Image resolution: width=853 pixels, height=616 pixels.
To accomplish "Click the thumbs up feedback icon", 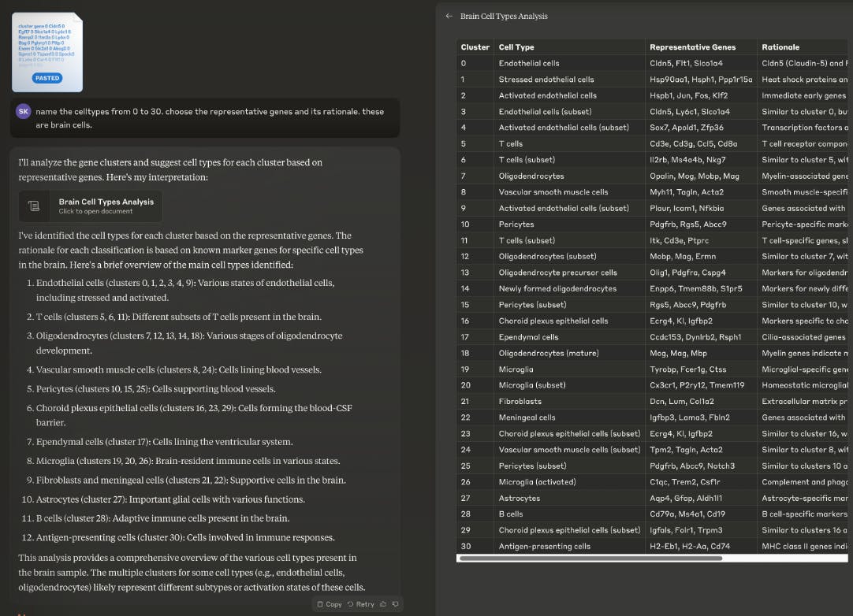I will pos(383,604).
